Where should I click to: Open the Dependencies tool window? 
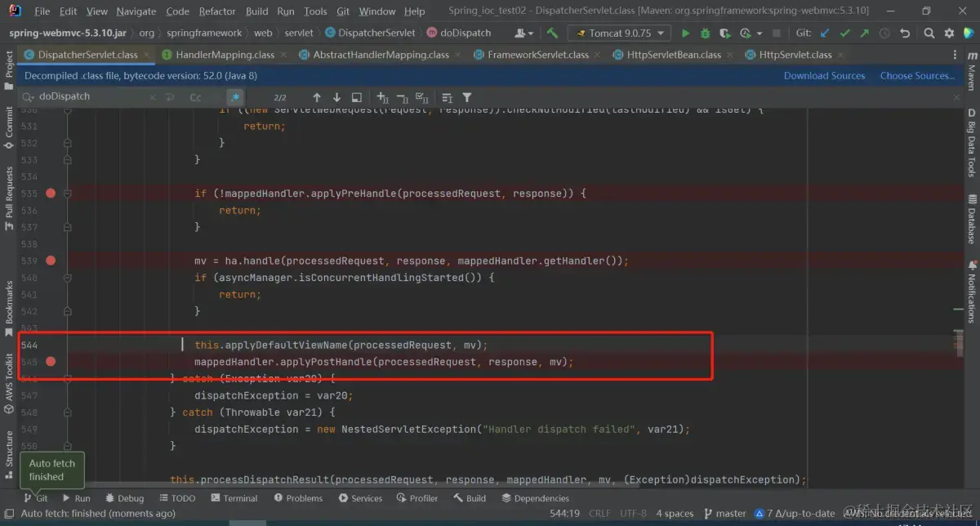tap(535, 498)
